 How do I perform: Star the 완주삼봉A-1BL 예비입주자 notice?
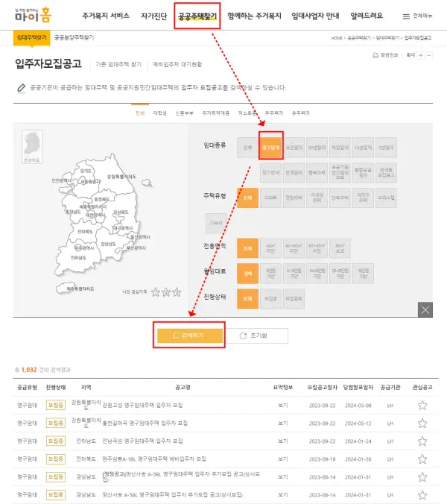[x=422, y=459]
